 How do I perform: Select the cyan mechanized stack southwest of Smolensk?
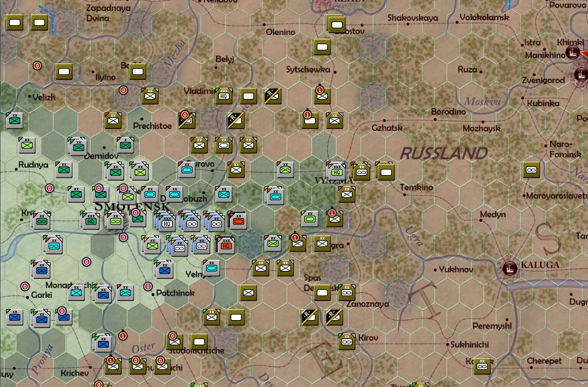(54, 245)
